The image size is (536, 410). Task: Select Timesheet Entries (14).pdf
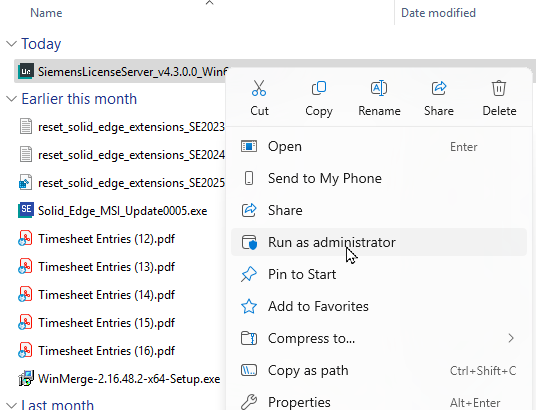click(106, 295)
